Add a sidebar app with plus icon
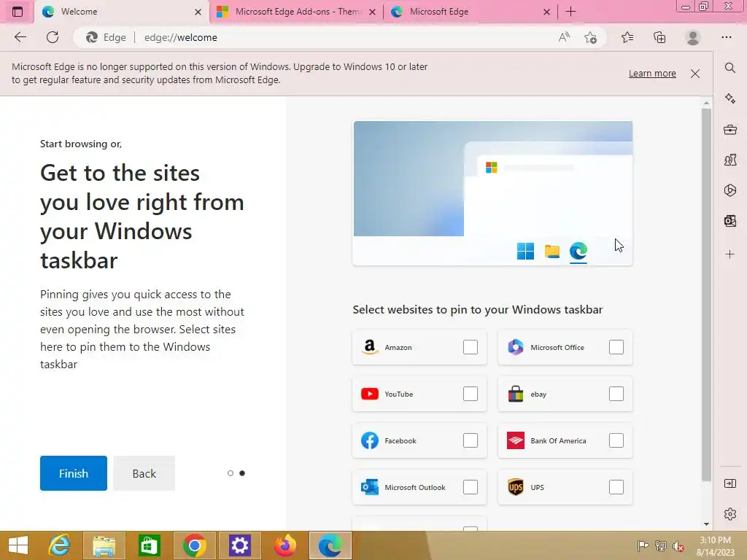This screenshot has width=747, height=560. [729, 254]
